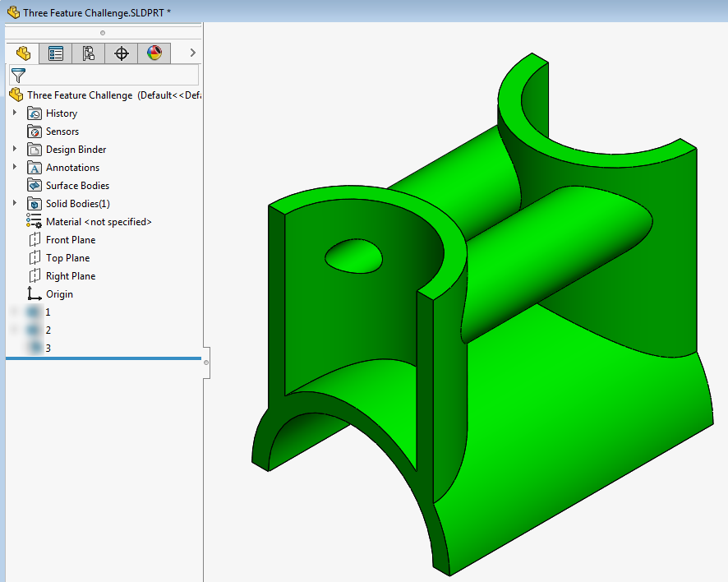Switch to the ConfigurationManager tab
This screenshot has height=582, width=728.
coord(88,53)
